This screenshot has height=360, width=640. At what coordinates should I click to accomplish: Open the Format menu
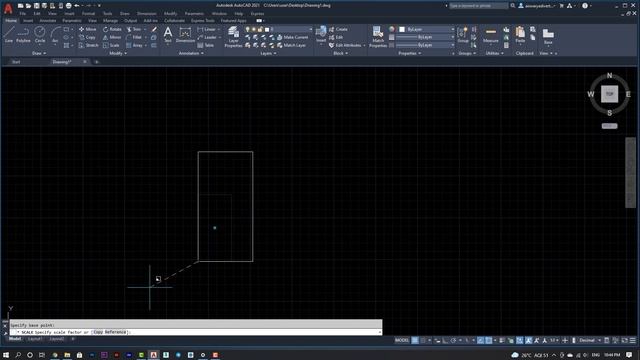click(x=88, y=13)
